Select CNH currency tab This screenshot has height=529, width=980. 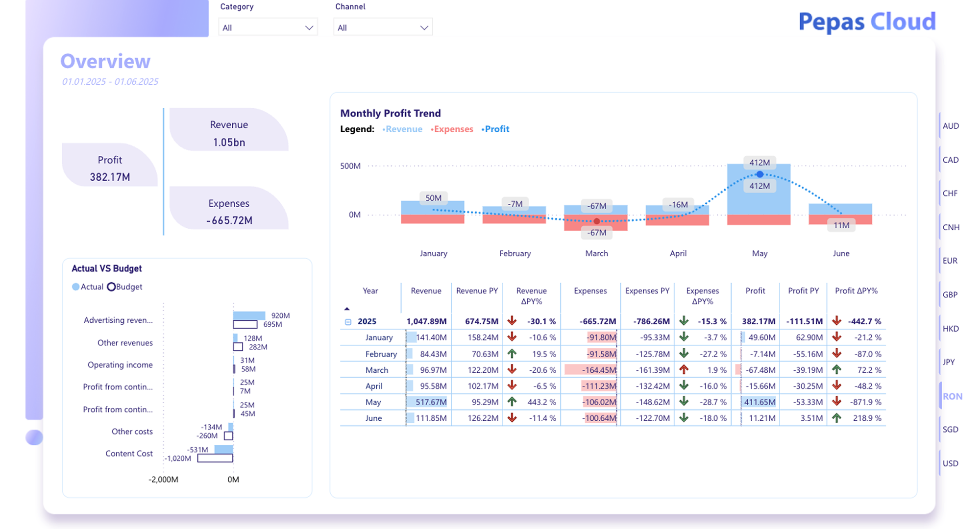tap(951, 227)
